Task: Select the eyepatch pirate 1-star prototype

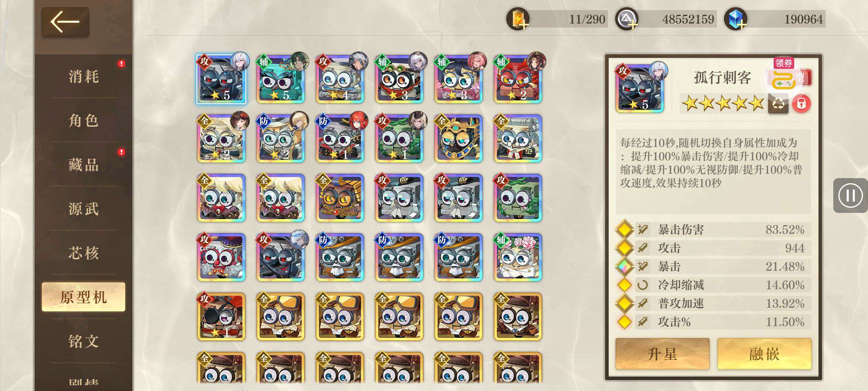Action: coord(221,316)
